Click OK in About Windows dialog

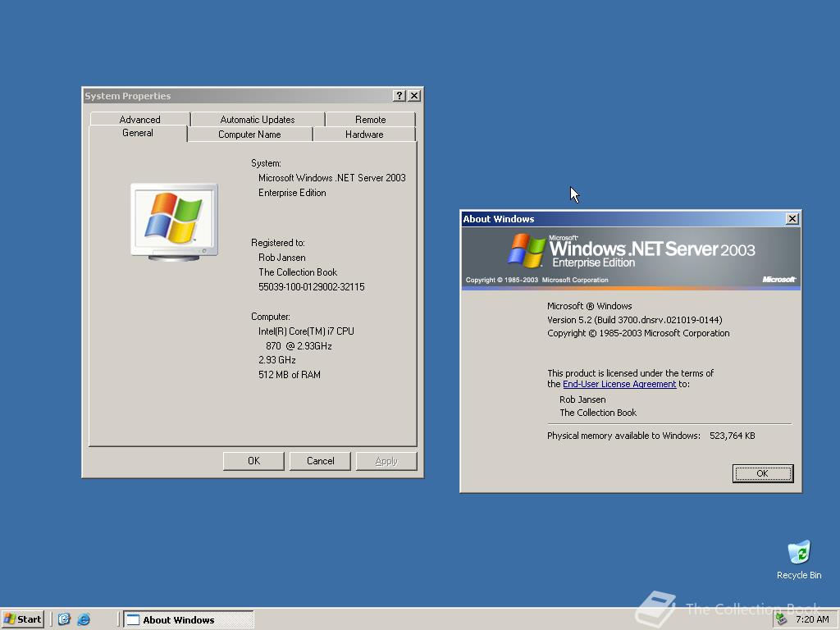coord(762,473)
